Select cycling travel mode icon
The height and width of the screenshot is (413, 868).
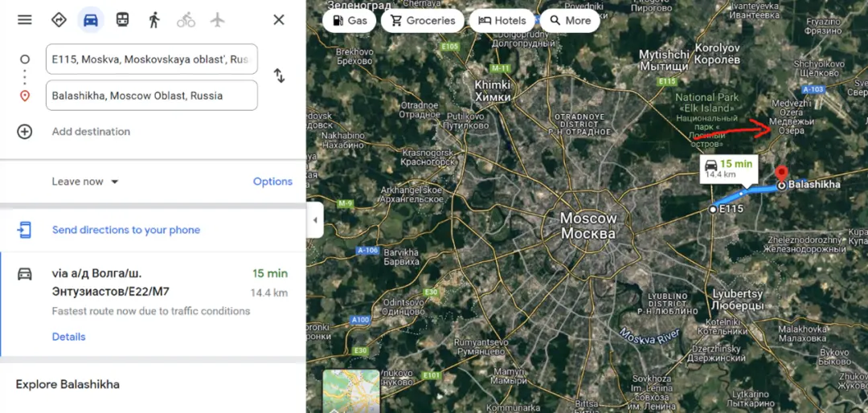pos(186,20)
